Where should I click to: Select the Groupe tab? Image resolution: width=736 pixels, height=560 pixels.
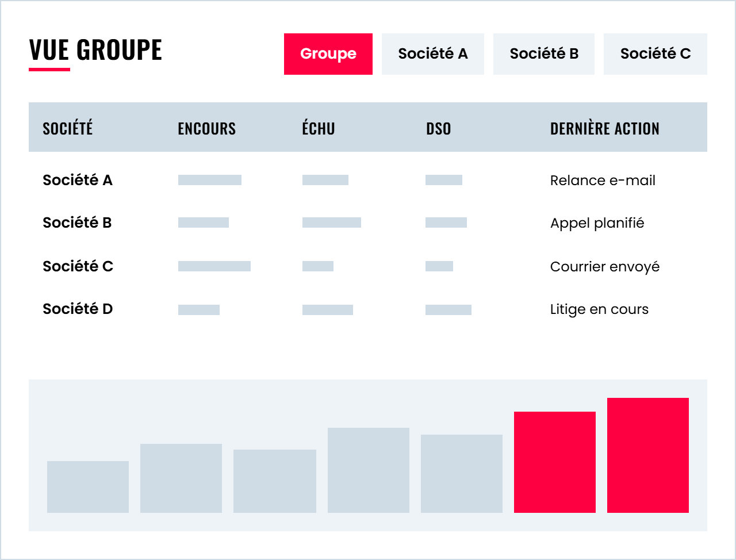(x=328, y=54)
